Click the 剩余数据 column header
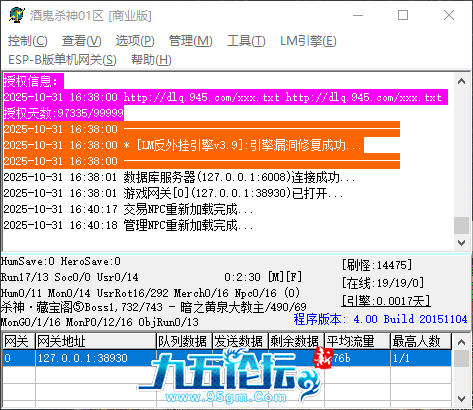This screenshot has width=473, height=410. pos(296,341)
